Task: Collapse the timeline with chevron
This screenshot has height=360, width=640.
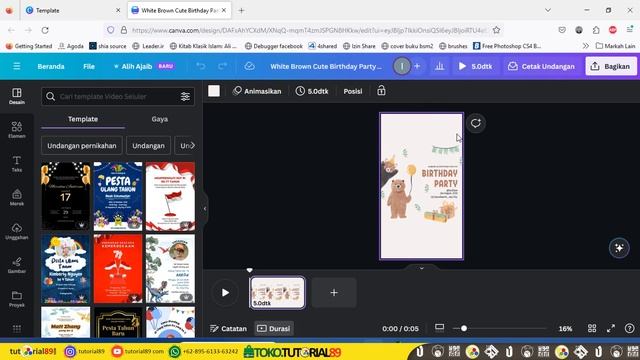Action: 422,268
